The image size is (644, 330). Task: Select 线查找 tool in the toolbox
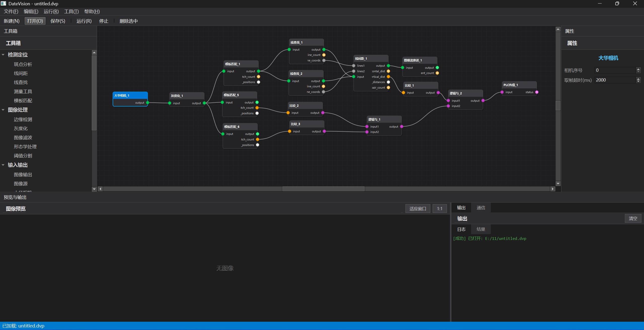tap(21, 82)
